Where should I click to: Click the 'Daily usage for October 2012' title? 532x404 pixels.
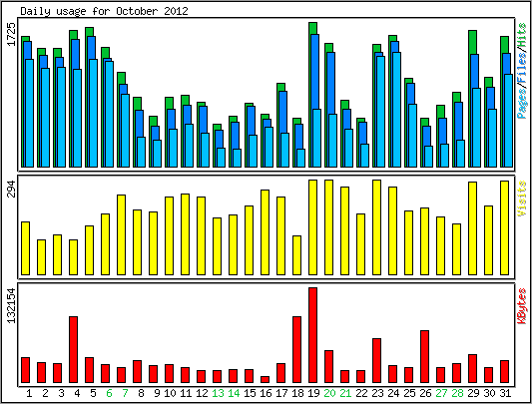pyautogui.click(x=104, y=11)
